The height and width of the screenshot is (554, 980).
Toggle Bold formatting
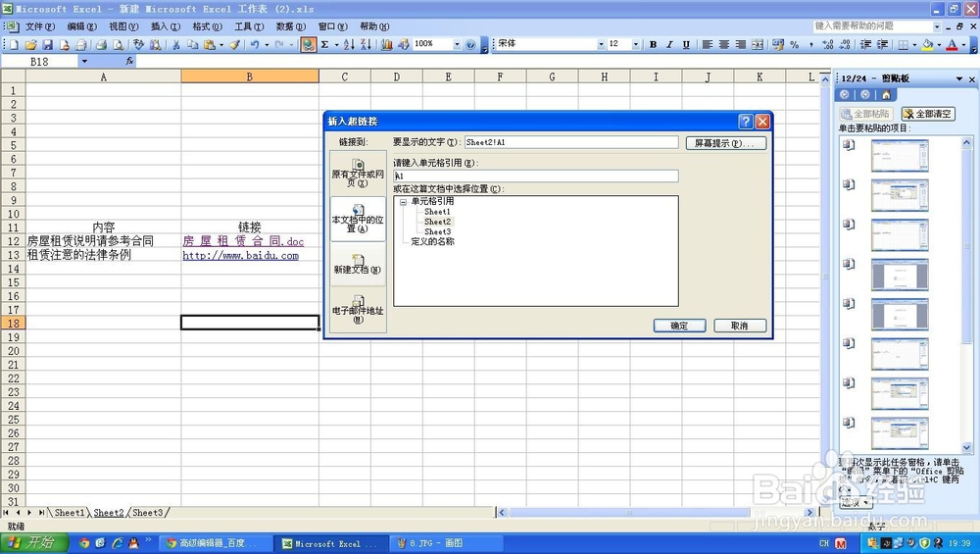click(653, 44)
